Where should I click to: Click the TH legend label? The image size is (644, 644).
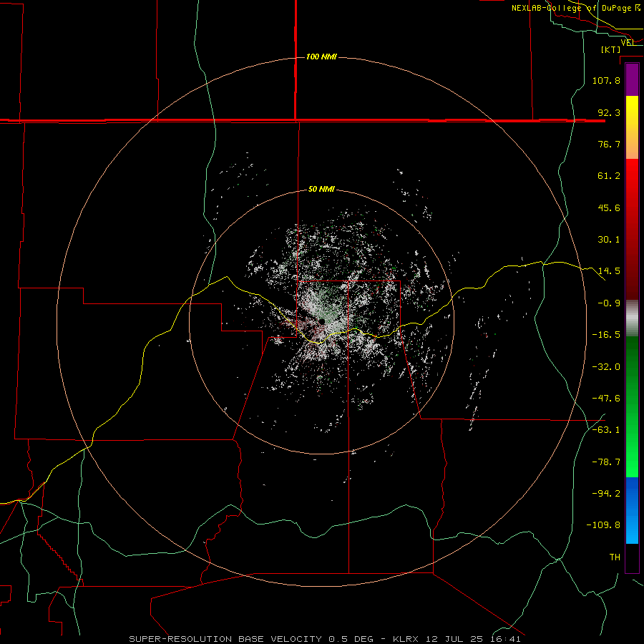pyautogui.click(x=615, y=557)
